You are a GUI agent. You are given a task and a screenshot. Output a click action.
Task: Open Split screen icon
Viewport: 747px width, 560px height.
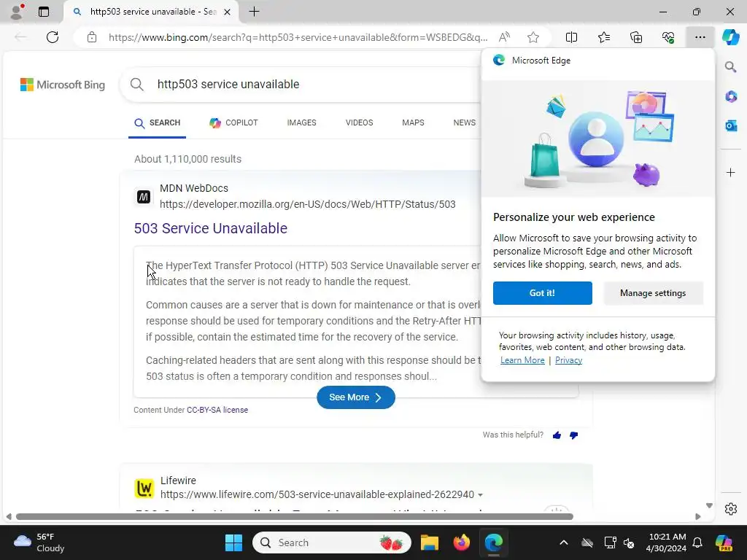(x=571, y=37)
